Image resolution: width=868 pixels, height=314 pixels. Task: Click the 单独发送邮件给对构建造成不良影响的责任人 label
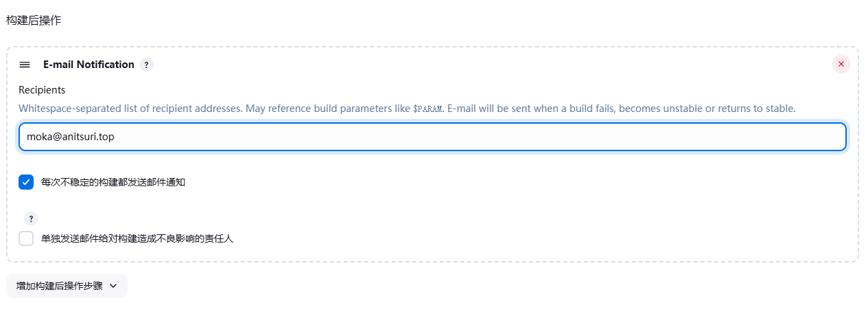pyautogui.click(x=137, y=239)
